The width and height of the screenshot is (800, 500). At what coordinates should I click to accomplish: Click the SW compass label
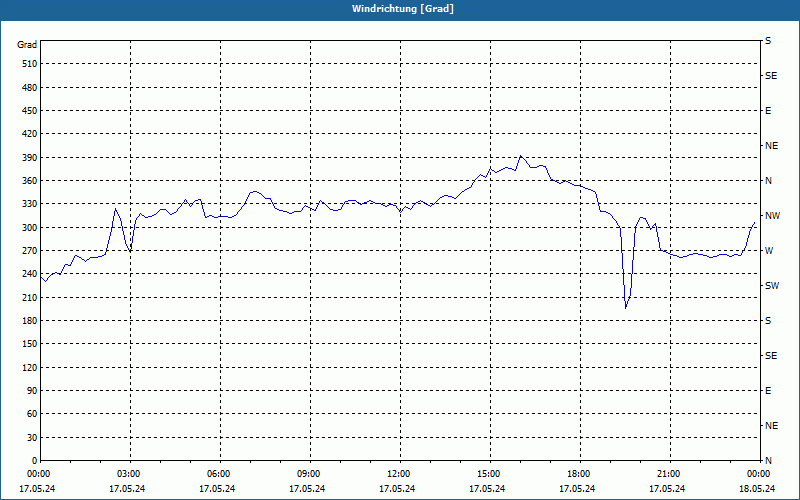point(772,286)
